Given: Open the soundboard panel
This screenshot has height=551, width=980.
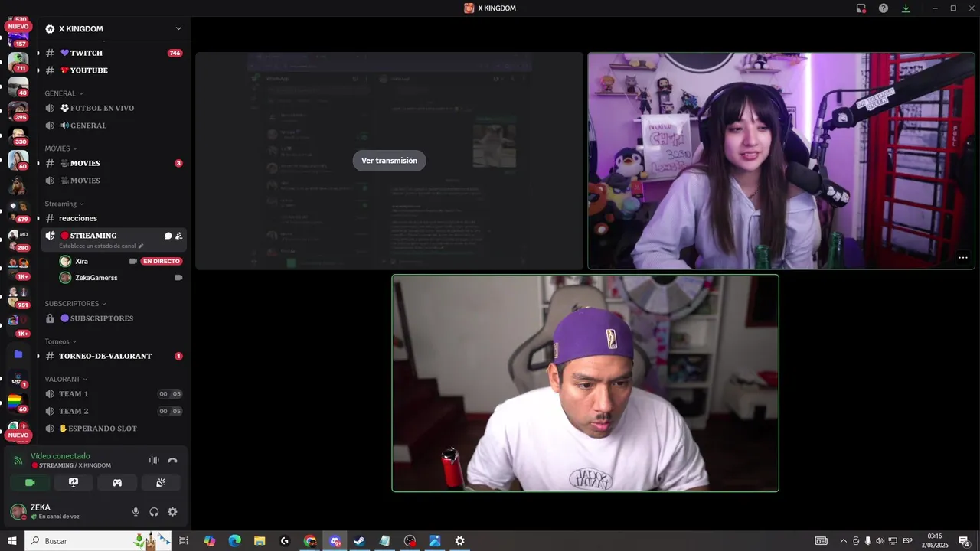Looking at the screenshot, I should (161, 483).
